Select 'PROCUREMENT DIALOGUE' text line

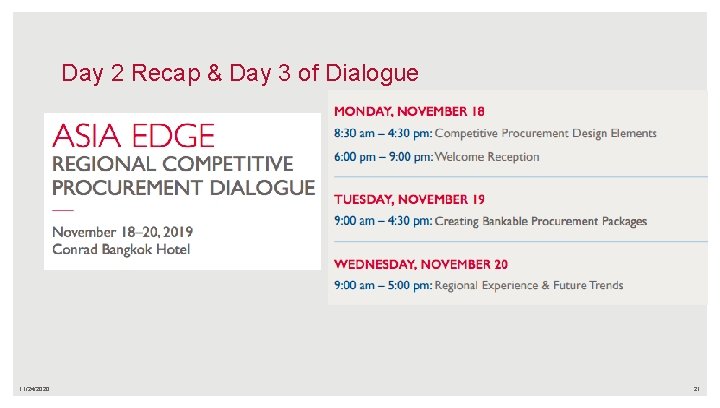click(183, 187)
